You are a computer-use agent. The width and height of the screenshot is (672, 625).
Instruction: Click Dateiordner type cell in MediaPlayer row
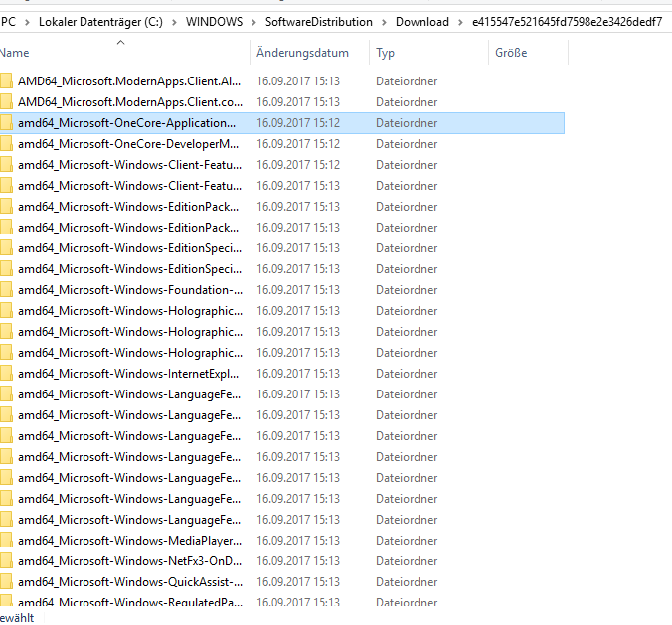[407, 541]
